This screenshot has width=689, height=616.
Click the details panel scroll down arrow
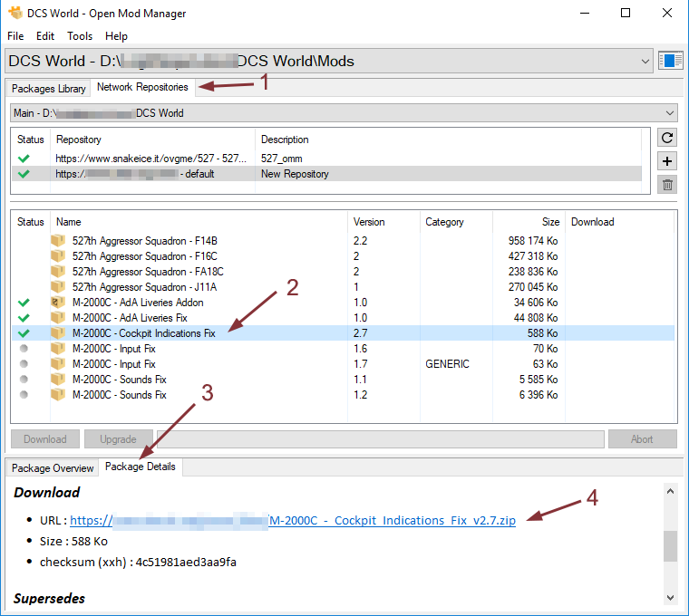(670, 598)
